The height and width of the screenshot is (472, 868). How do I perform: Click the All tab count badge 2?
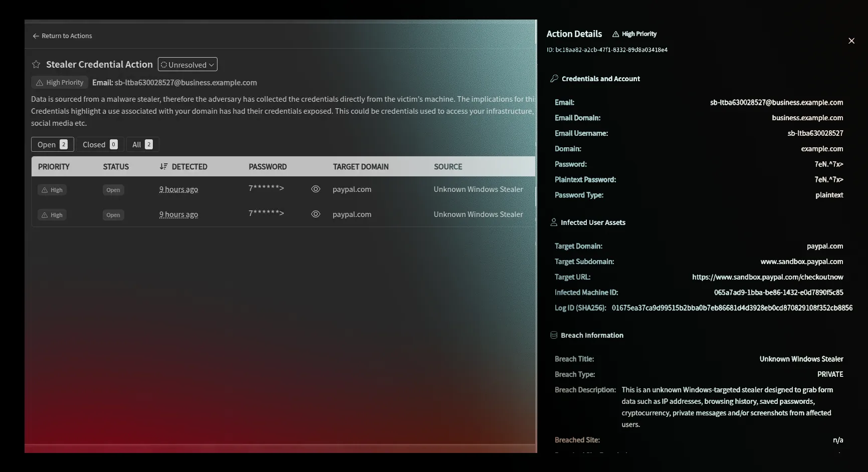point(149,144)
